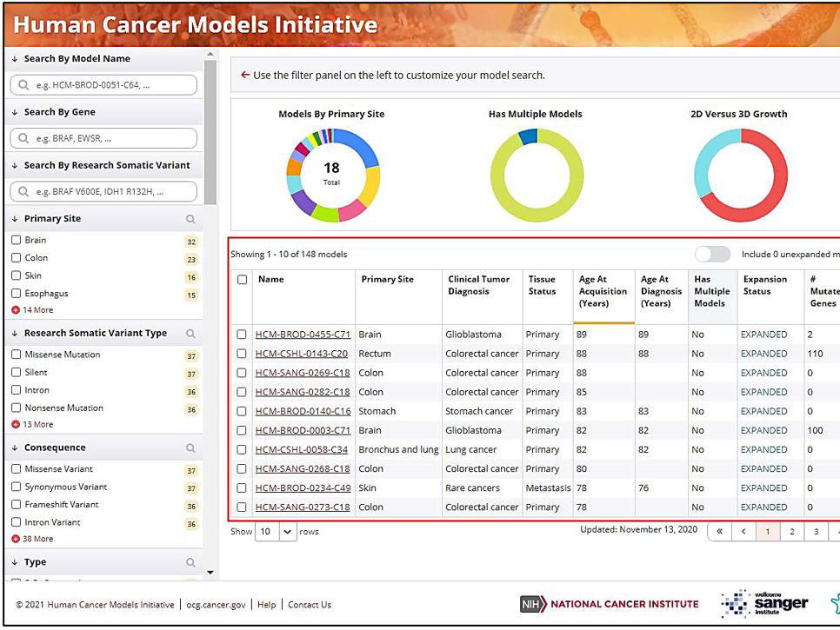Check the select-all checkbox in the table header

241,279
